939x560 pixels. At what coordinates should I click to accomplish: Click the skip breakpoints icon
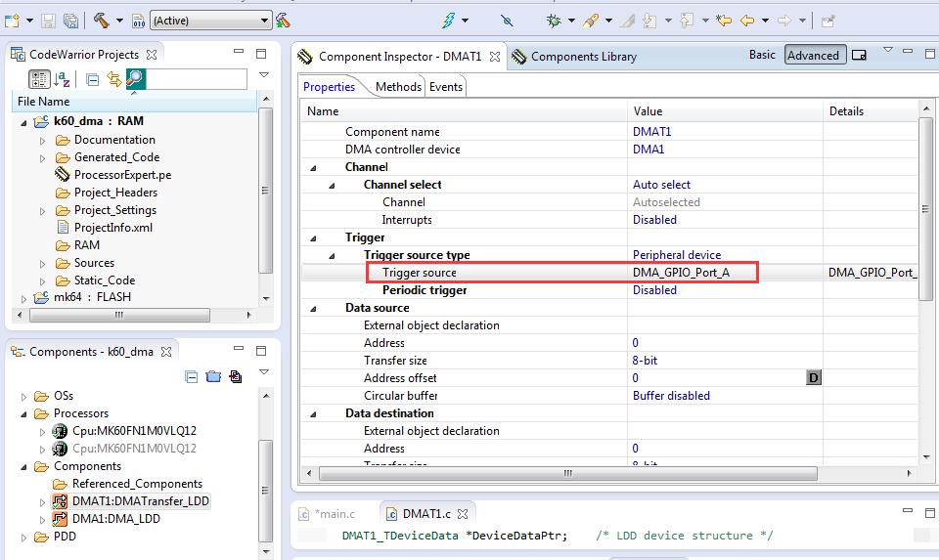(x=507, y=21)
